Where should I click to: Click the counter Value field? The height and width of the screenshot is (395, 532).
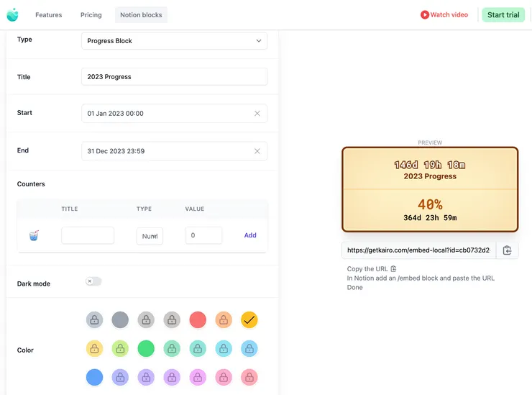pos(203,235)
